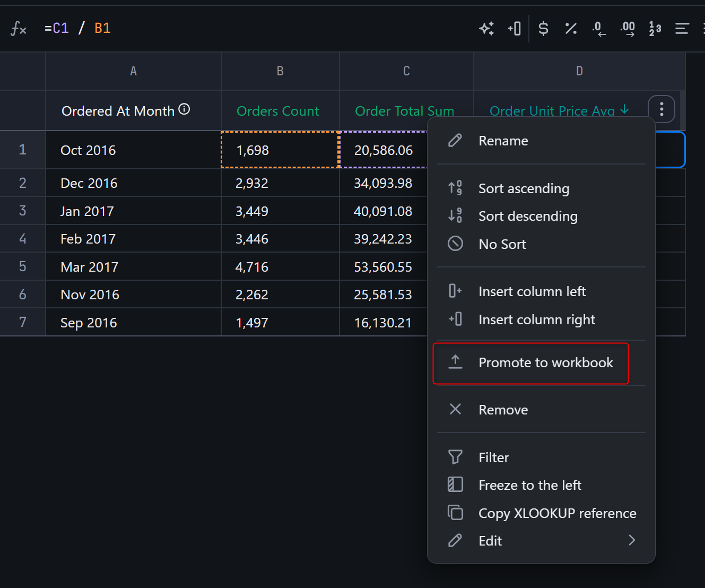Toggle sort arrow on Order Unit Price Avg

(x=625, y=110)
